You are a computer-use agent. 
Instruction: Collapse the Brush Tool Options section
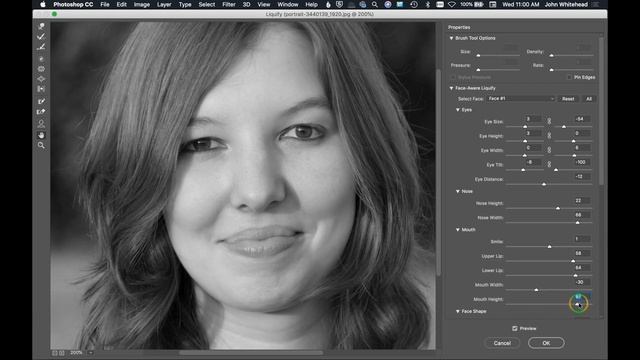click(451, 38)
